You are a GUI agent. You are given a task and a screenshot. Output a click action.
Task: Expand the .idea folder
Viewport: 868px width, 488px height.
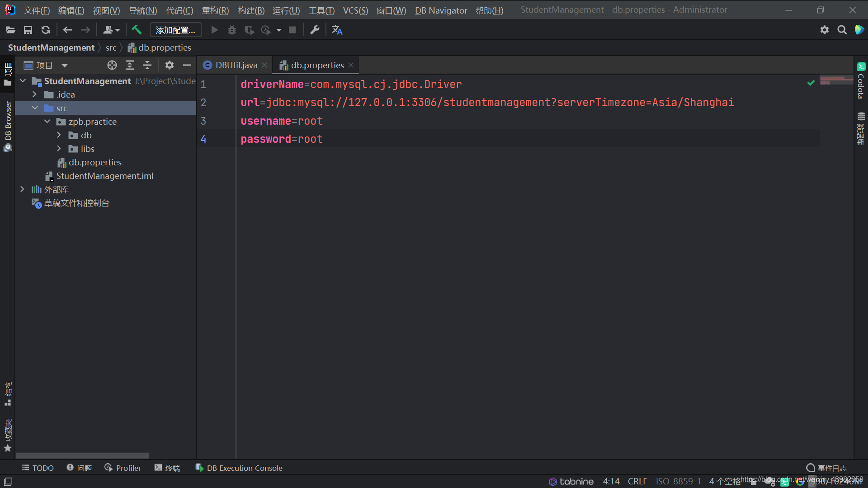pyautogui.click(x=34, y=94)
